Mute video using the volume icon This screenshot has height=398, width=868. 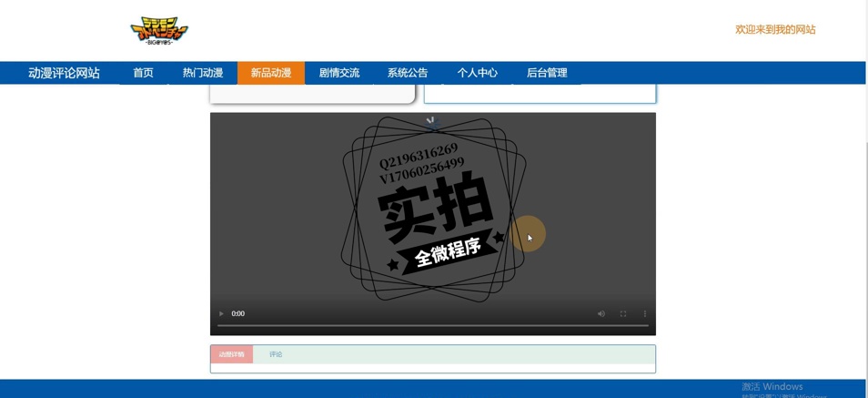click(x=601, y=313)
